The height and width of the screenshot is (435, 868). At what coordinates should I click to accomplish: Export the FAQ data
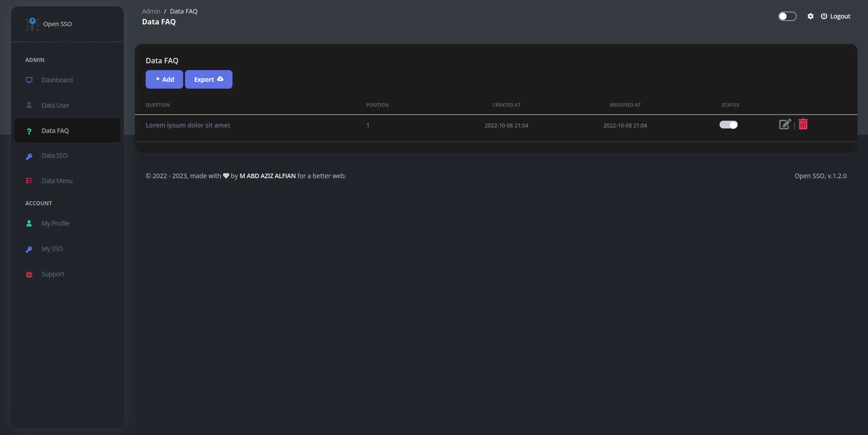(x=209, y=79)
